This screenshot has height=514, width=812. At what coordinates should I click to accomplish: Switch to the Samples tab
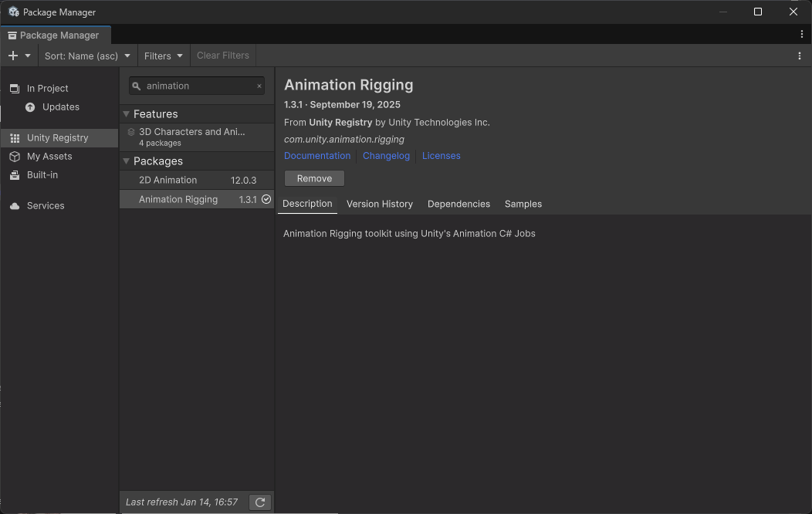tap(523, 204)
